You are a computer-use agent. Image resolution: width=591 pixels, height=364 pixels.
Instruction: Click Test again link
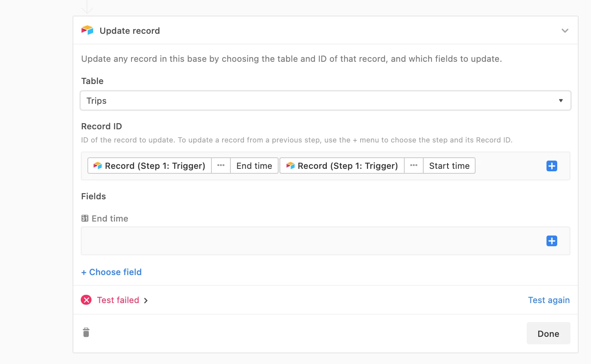[x=549, y=300]
